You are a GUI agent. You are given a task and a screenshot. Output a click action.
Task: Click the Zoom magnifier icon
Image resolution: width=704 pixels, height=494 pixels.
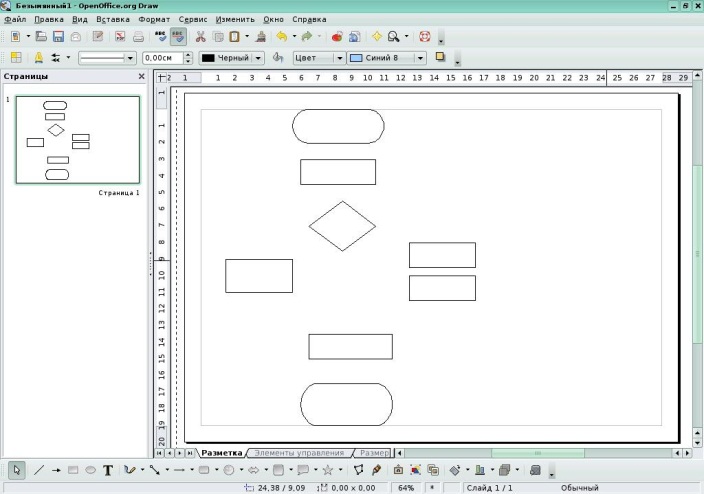[x=394, y=37]
